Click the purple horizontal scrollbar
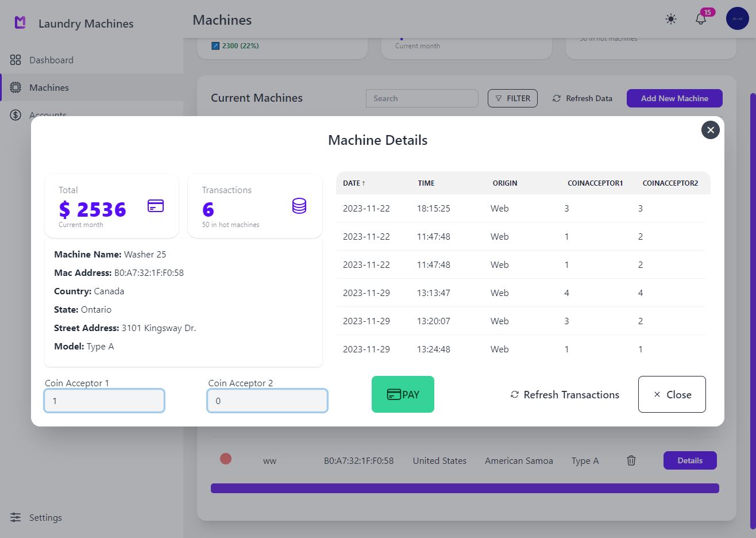This screenshot has height=538, width=756. coord(465,488)
